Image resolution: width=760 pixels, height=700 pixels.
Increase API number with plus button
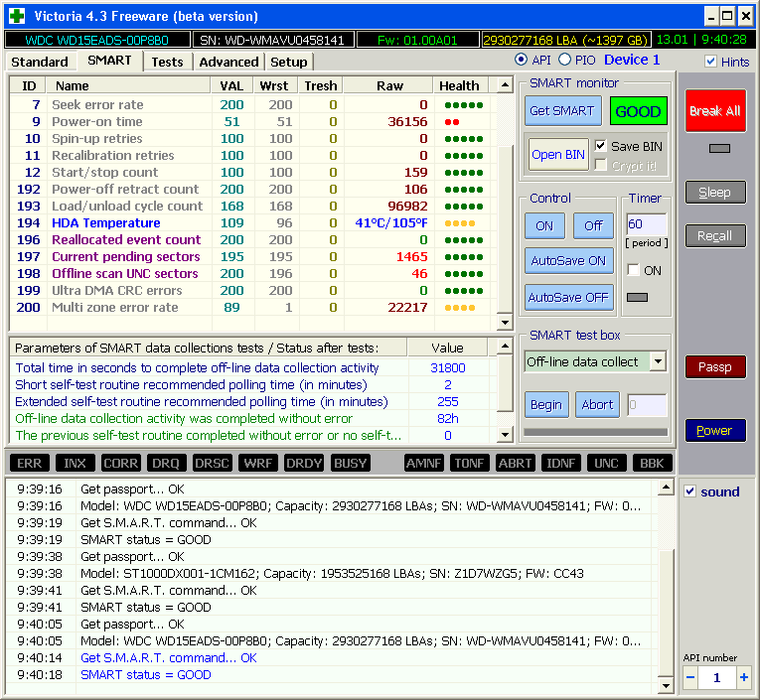click(x=743, y=677)
